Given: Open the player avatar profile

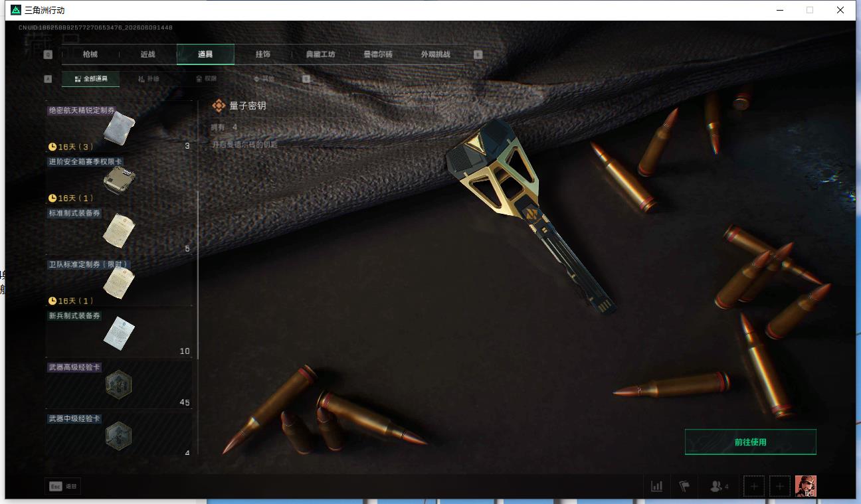Looking at the screenshot, I should pos(806,486).
